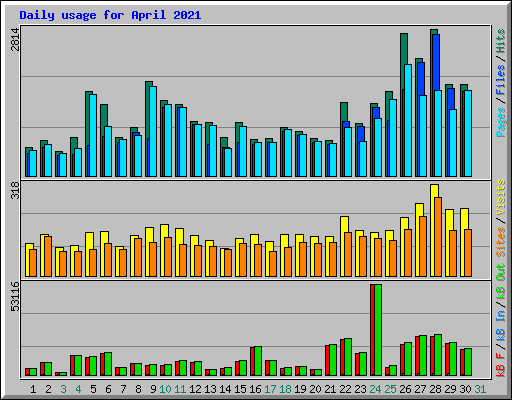
Task: Select day label 29 on the x-axis
Action: coord(450,389)
